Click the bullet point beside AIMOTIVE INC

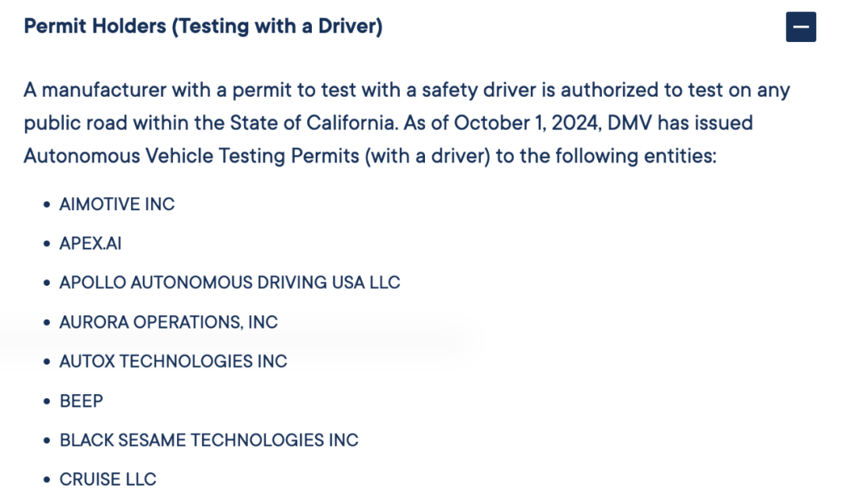click(x=47, y=205)
